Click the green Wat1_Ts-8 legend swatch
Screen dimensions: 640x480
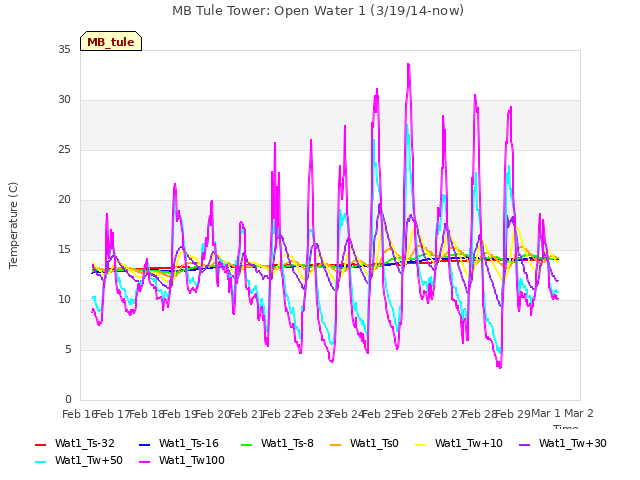click(x=247, y=445)
